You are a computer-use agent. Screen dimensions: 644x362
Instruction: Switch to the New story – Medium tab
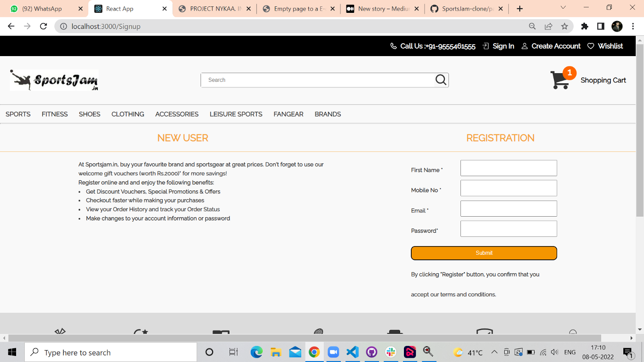383,9
